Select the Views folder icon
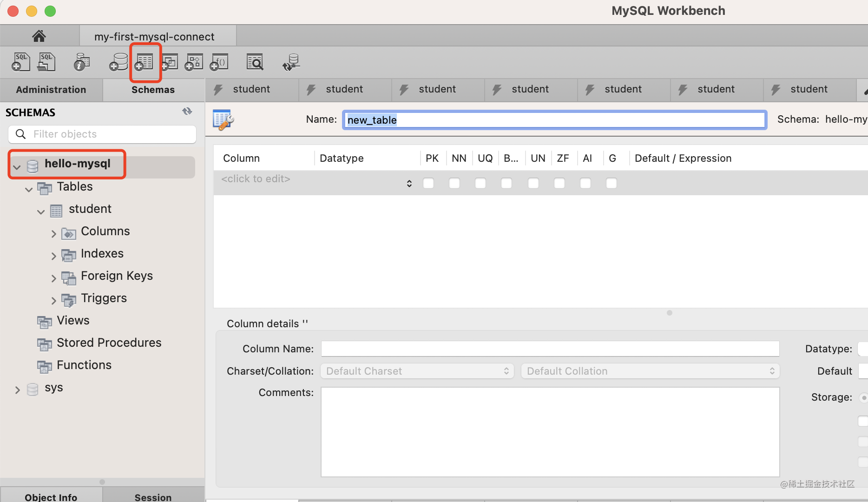This screenshot has width=868, height=502. (45, 322)
